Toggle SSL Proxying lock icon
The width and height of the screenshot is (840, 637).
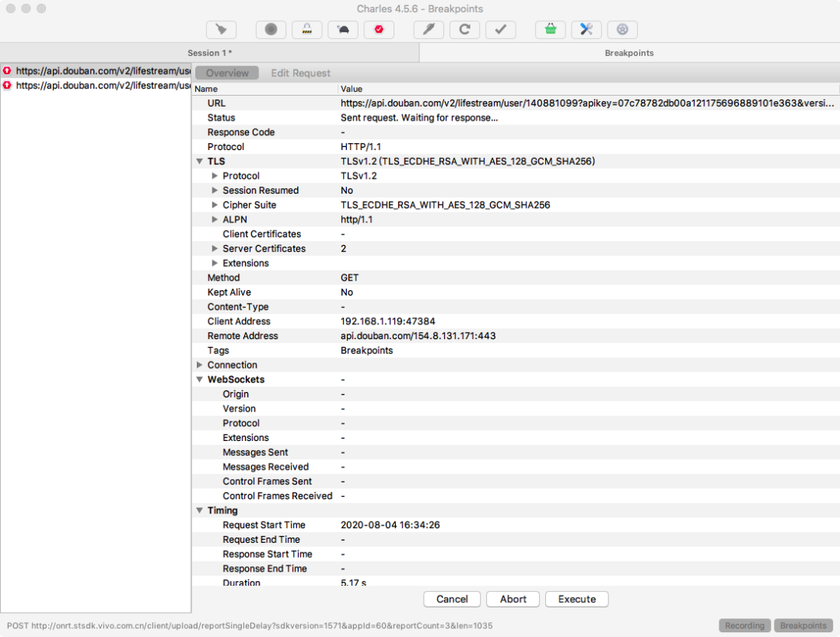(x=307, y=30)
